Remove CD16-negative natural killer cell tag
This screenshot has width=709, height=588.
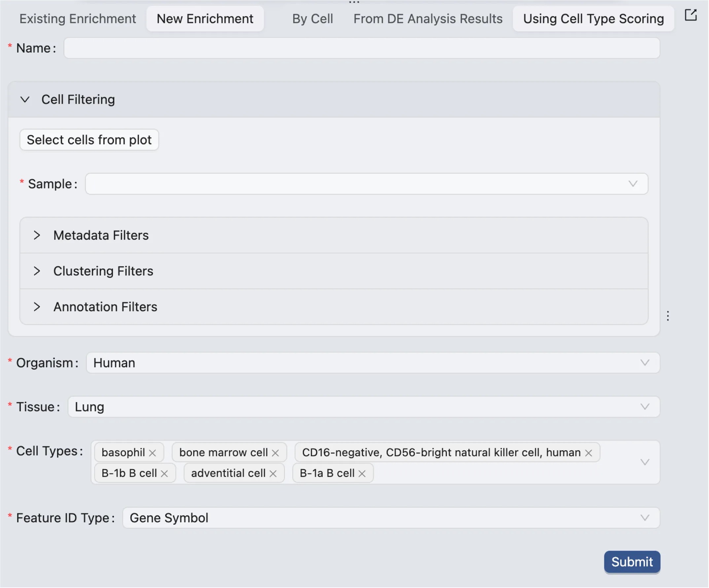(x=588, y=453)
